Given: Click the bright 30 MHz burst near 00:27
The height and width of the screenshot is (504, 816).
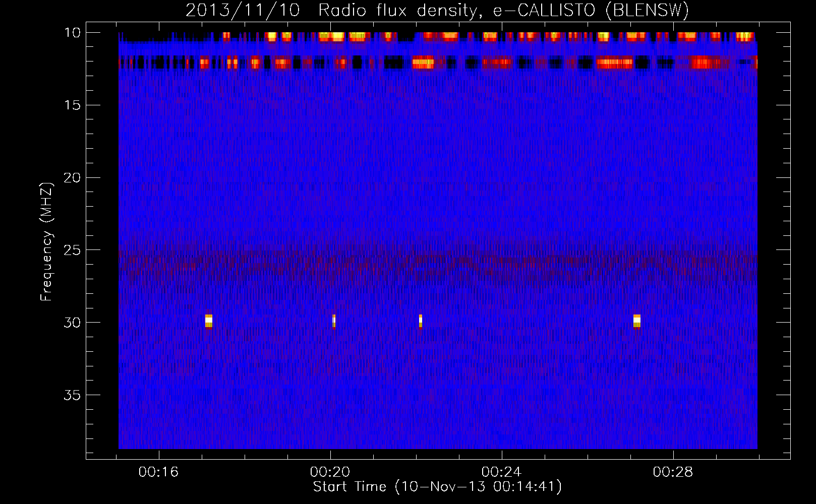Looking at the screenshot, I should pos(637,321).
